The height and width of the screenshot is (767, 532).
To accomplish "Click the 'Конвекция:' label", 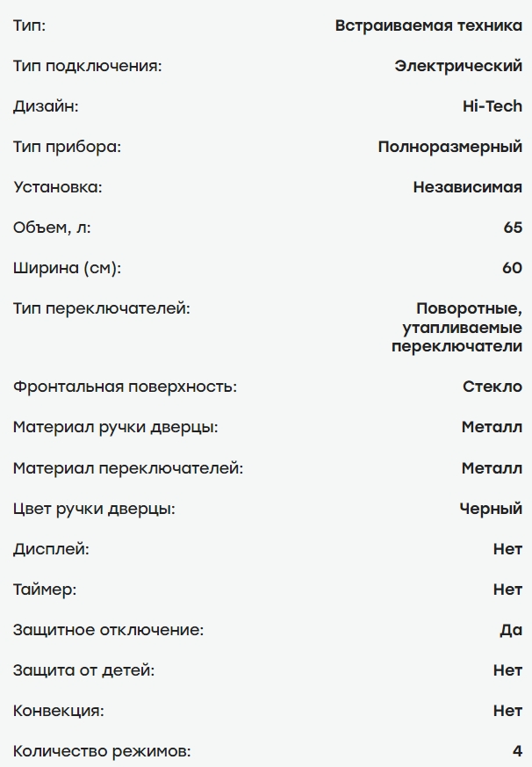I will [x=58, y=711].
